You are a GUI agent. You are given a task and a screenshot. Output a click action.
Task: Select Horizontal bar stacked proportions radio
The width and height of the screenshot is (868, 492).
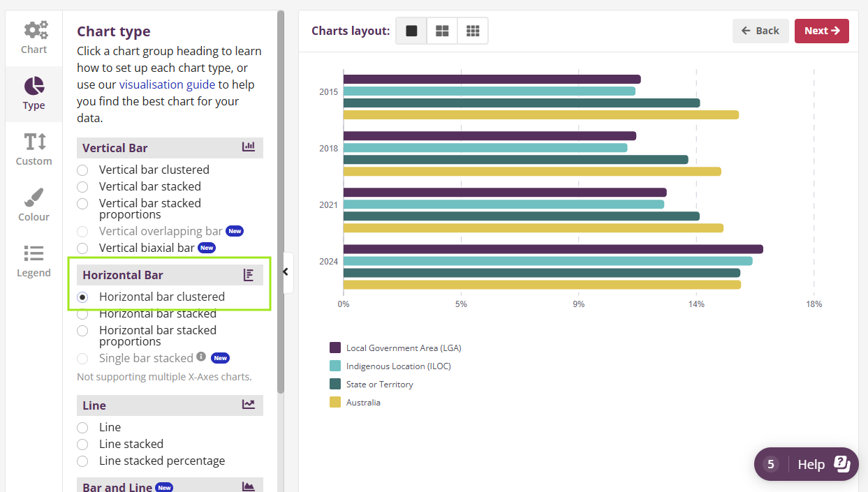82,331
